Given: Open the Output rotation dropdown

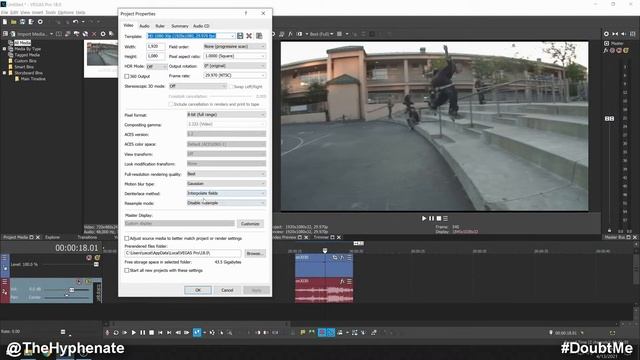Looking at the screenshot, I should click(235, 66).
